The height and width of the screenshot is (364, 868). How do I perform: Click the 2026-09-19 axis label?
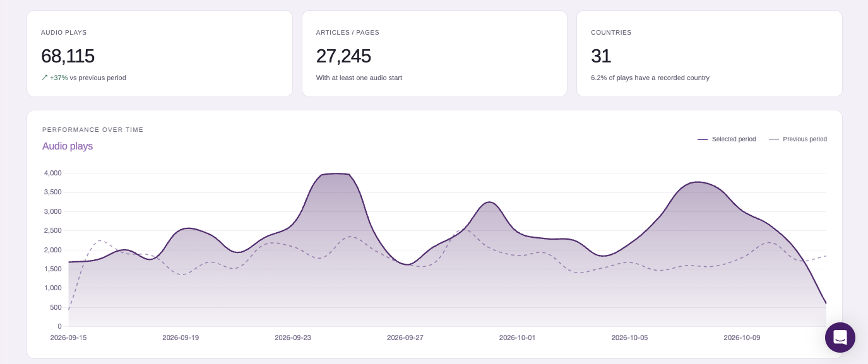point(181,338)
